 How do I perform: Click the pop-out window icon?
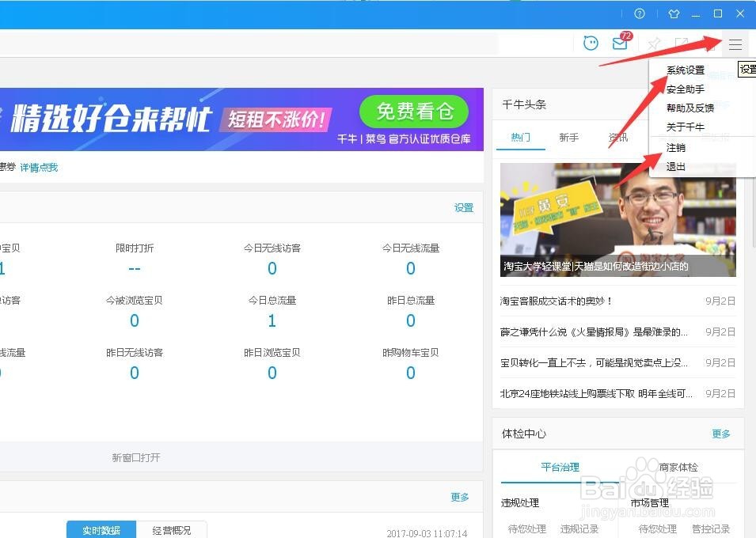pyautogui.click(x=682, y=44)
